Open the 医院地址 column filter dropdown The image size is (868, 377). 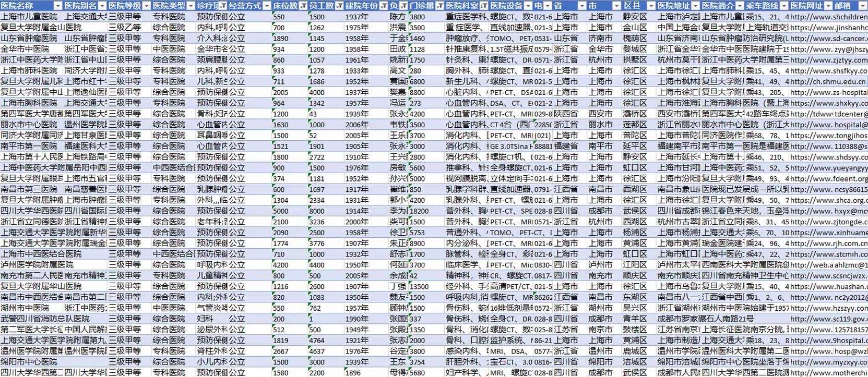[695, 6]
